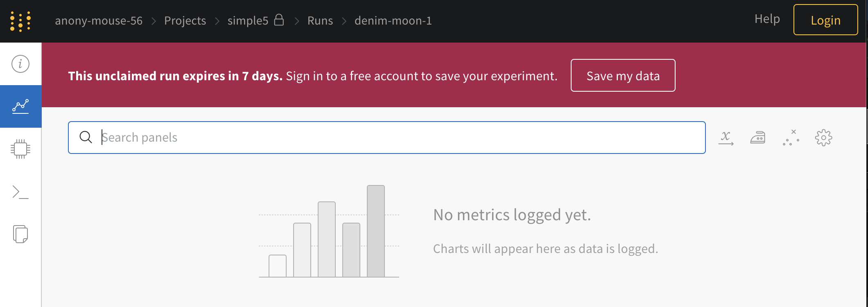868x307 pixels.
Task: Show the Logs terminal icon
Action: 20,192
